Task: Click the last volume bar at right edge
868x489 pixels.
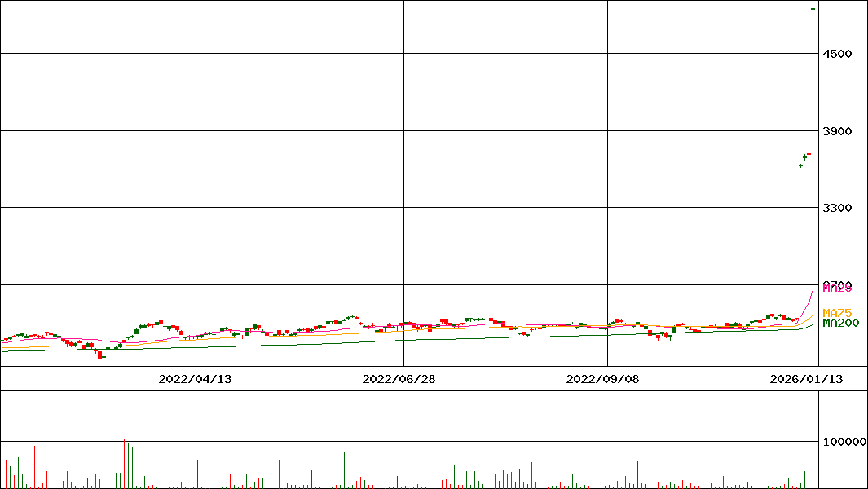Action: coord(813,477)
